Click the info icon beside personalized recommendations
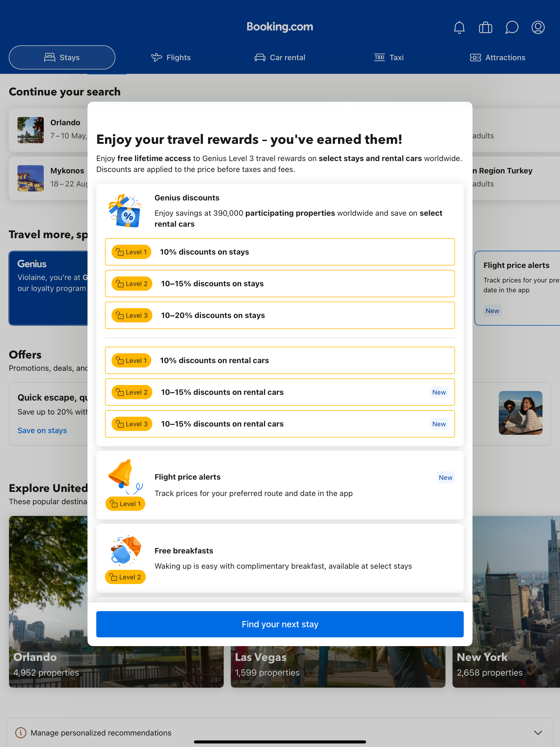The height and width of the screenshot is (747, 560). [21, 733]
